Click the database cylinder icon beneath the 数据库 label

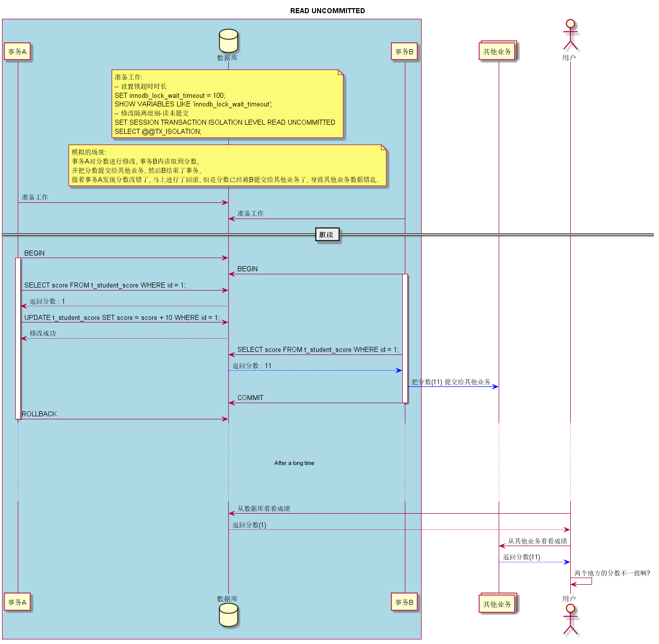[x=228, y=616]
